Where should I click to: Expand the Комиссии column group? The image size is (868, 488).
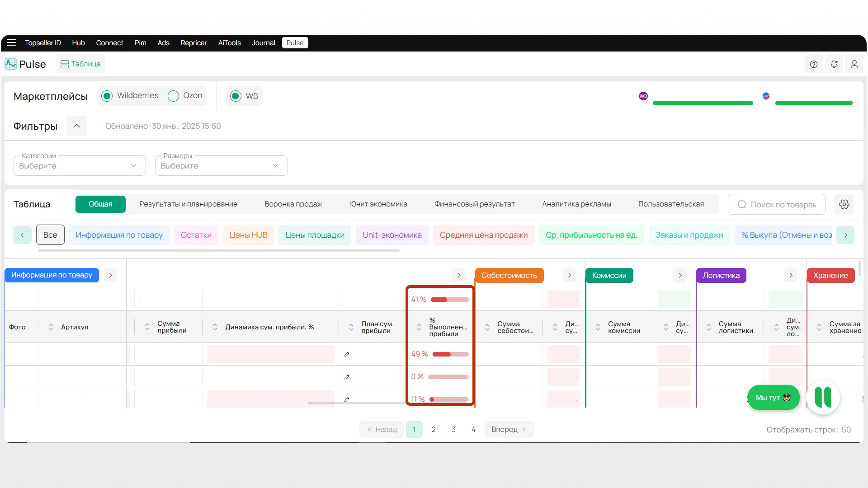(680, 275)
